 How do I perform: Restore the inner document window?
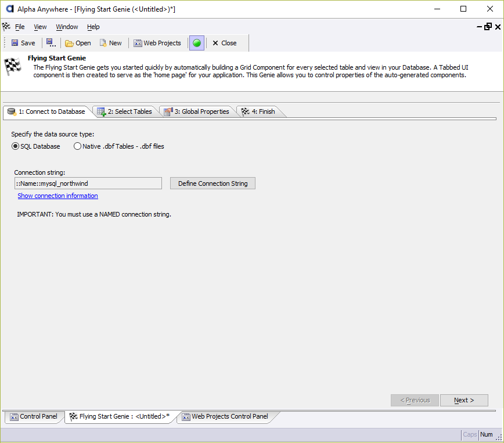pyautogui.click(x=488, y=27)
